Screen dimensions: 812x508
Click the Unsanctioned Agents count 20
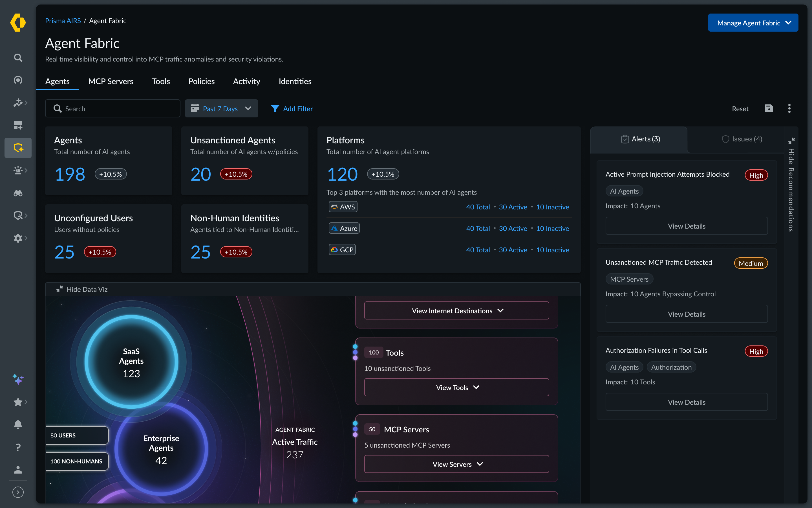[x=201, y=174]
